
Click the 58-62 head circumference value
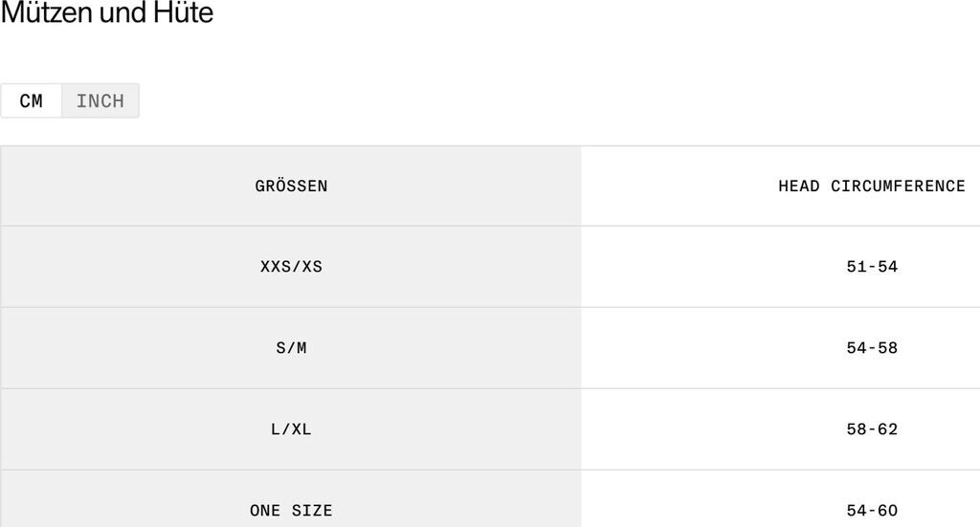coord(872,429)
